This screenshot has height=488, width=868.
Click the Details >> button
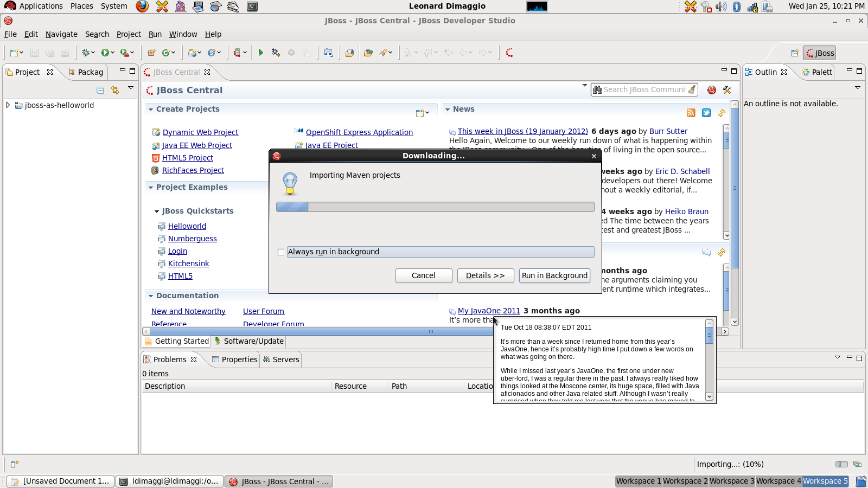(486, 275)
